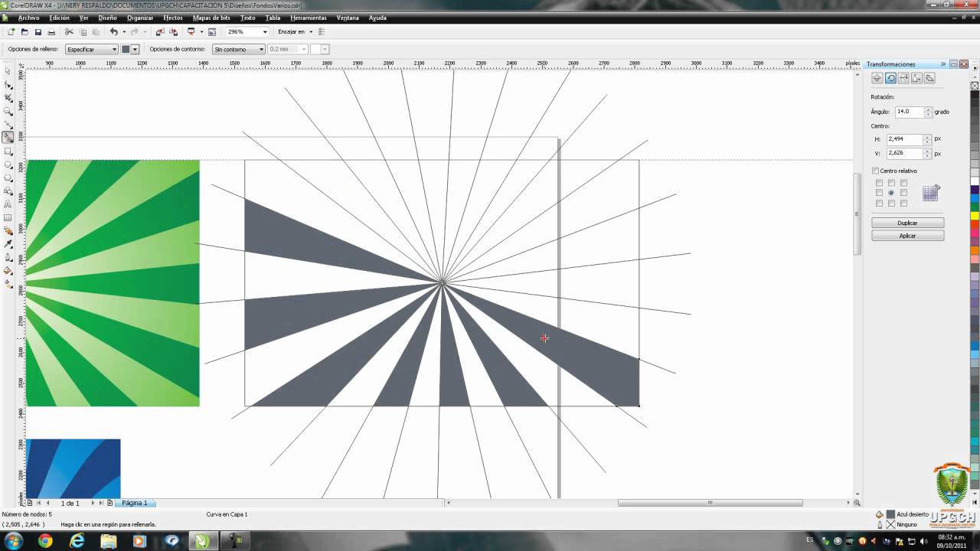The image size is (980, 551).
Task: Click the Export icon in toolbar
Action: (173, 32)
